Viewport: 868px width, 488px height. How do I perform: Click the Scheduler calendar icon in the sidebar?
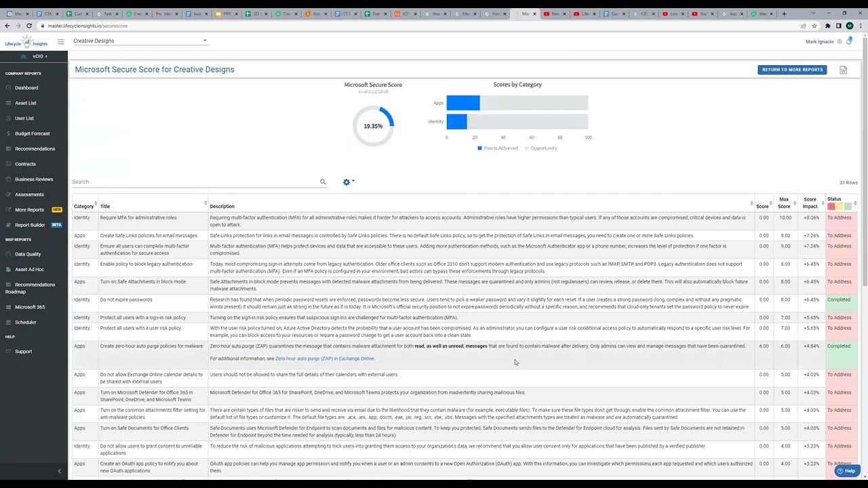8,322
